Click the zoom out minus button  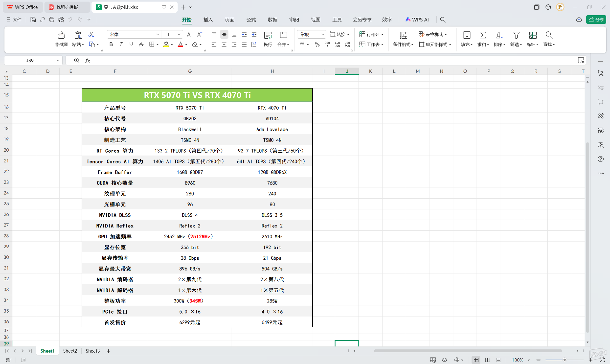pyautogui.click(x=539, y=360)
